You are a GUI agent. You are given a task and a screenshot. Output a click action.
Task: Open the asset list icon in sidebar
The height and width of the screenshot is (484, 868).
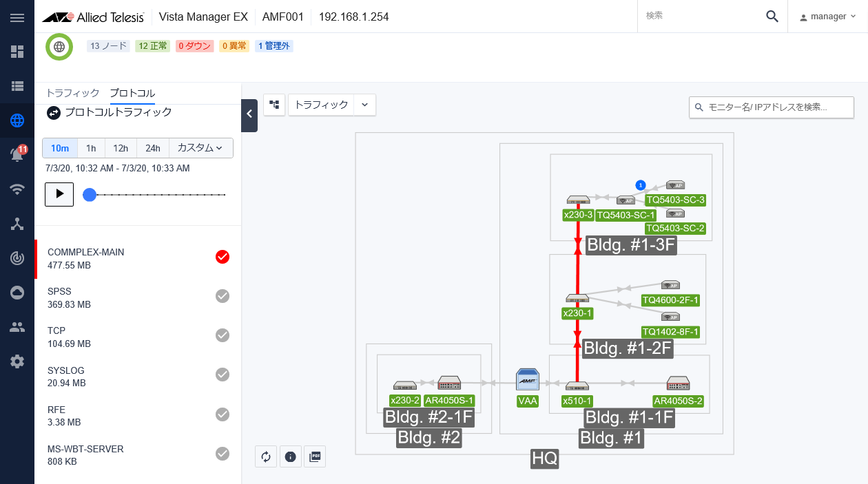pos(17,86)
